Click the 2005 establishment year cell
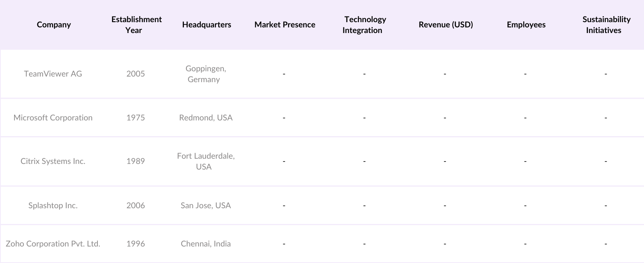This screenshot has height=263, width=644. (x=136, y=74)
